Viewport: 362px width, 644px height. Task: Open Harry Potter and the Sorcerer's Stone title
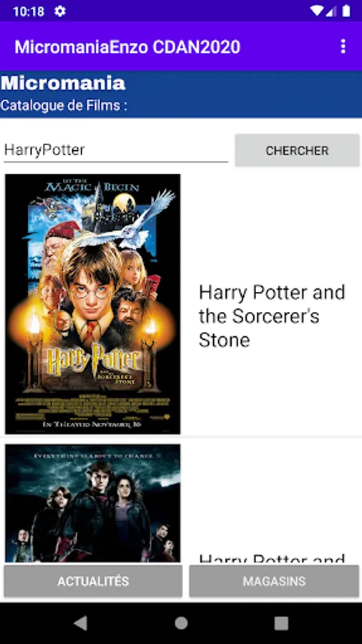272,316
